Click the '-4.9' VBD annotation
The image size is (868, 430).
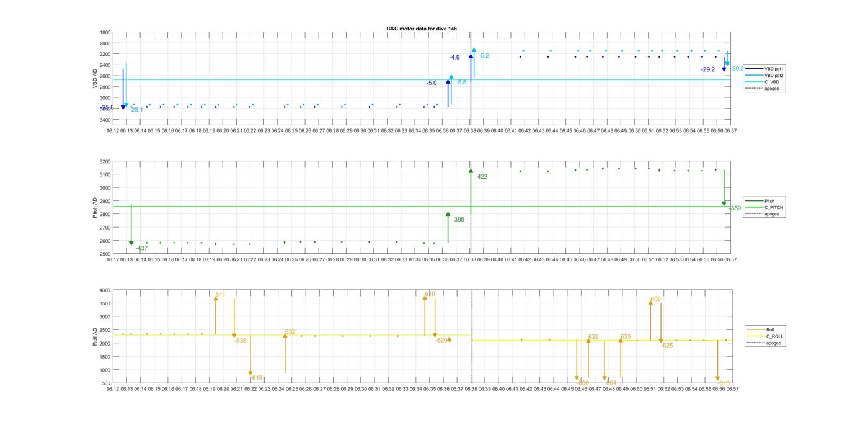pyautogui.click(x=454, y=58)
